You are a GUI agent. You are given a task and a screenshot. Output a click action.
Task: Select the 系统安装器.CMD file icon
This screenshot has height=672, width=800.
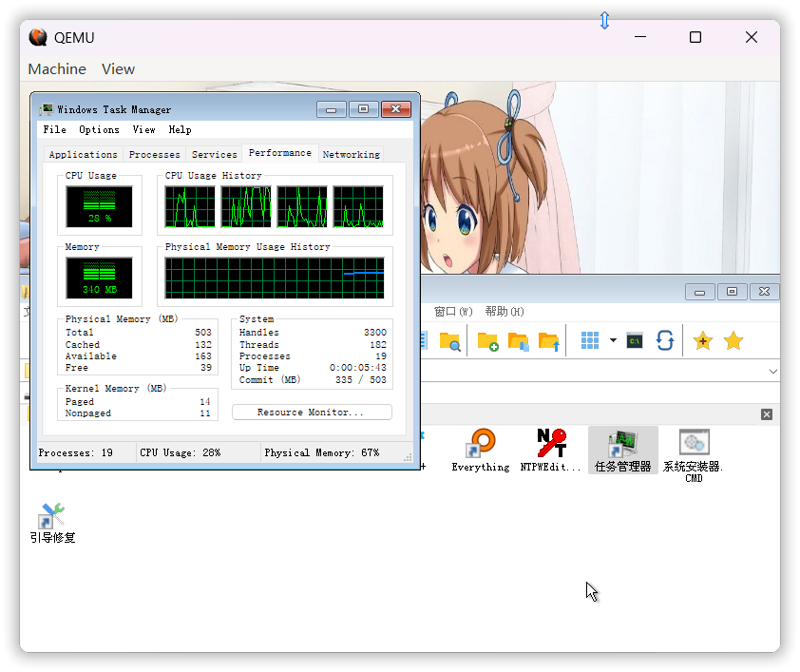[694, 455]
